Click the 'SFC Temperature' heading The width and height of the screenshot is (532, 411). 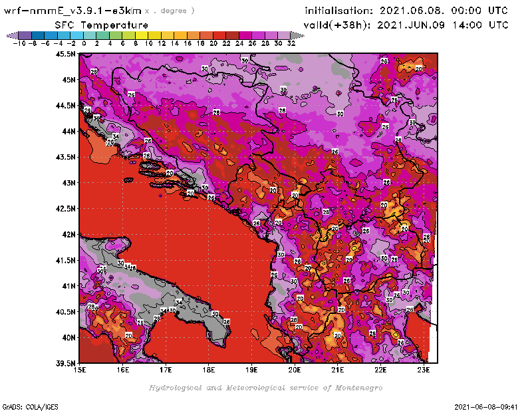pos(102,25)
